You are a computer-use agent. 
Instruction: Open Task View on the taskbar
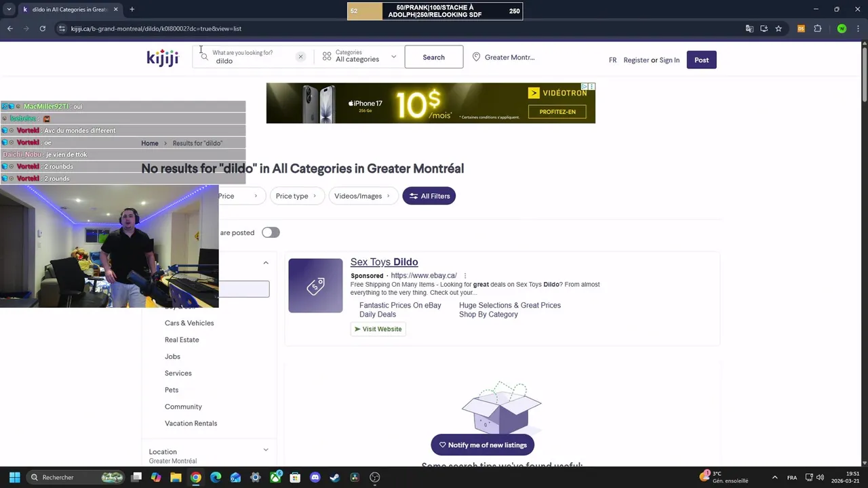pos(136,477)
